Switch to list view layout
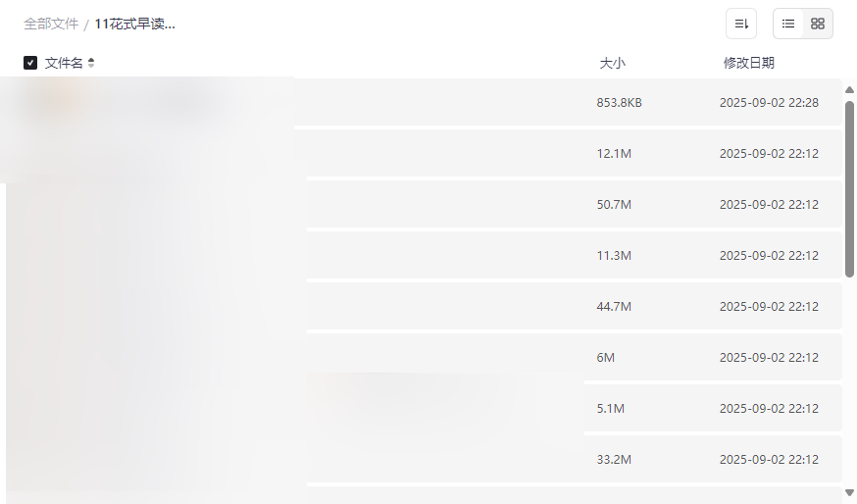Viewport: 857px width, 504px height. click(x=788, y=24)
